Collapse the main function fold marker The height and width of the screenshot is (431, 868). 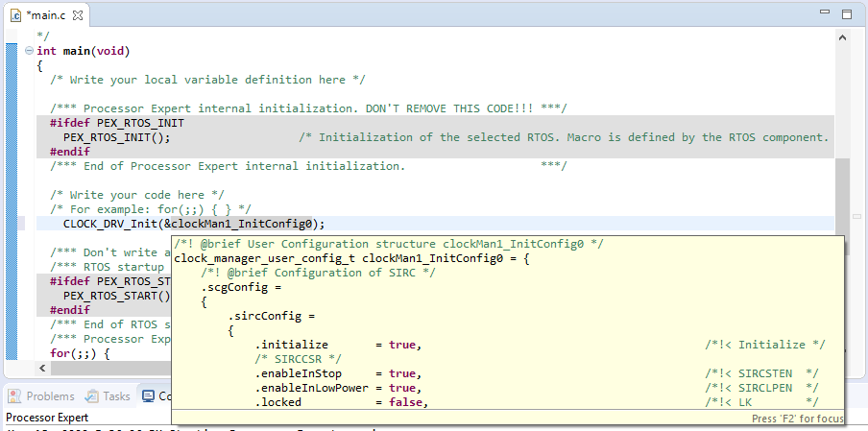30,51
